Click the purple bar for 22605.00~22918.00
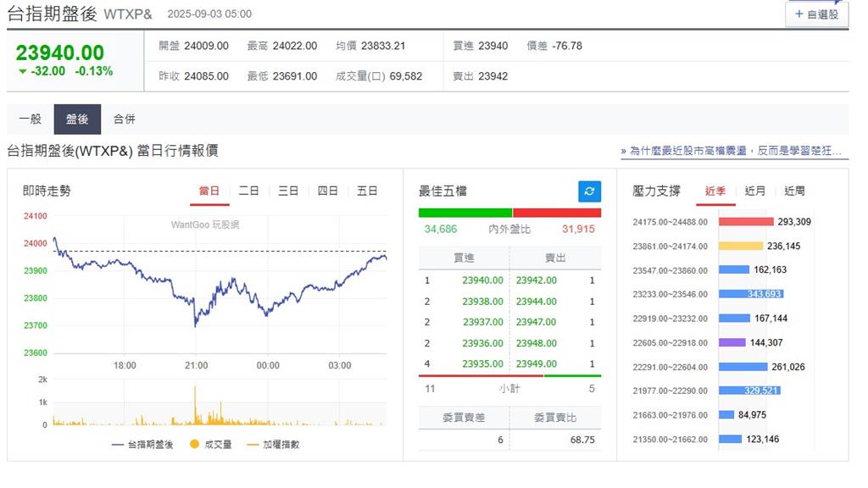 click(732, 342)
